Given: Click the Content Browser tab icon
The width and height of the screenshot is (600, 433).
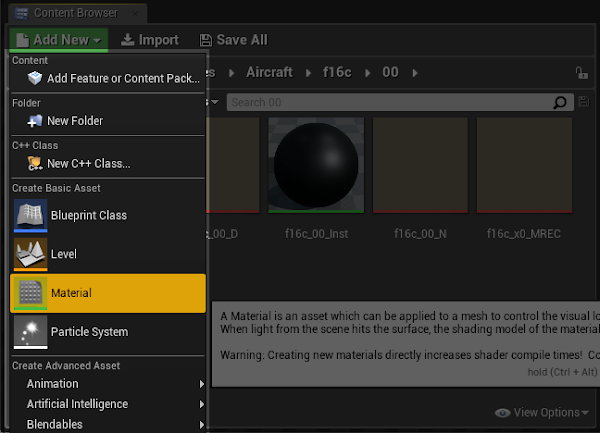Looking at the screenshot, I should click(21, 13).
